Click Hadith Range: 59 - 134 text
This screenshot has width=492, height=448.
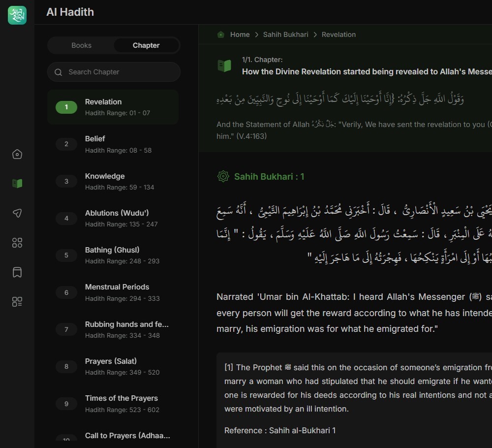click(x=120, y=188)
